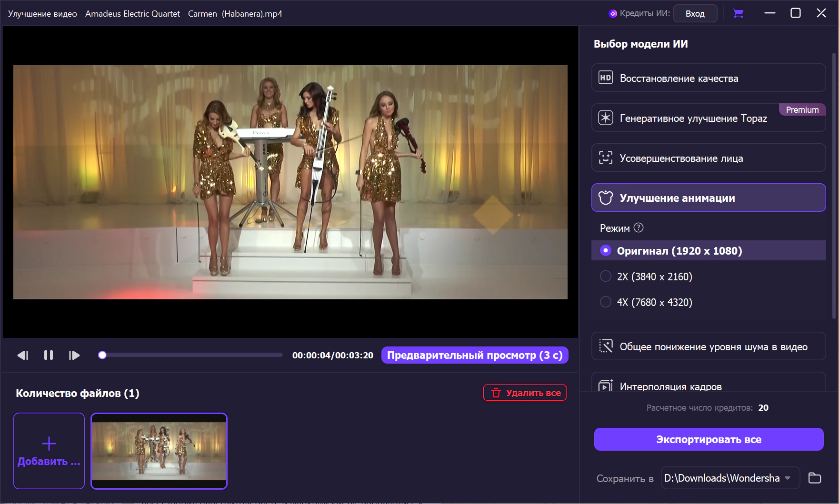
Task: Expand Общее понижение уровня шума option
Action: 708,346
